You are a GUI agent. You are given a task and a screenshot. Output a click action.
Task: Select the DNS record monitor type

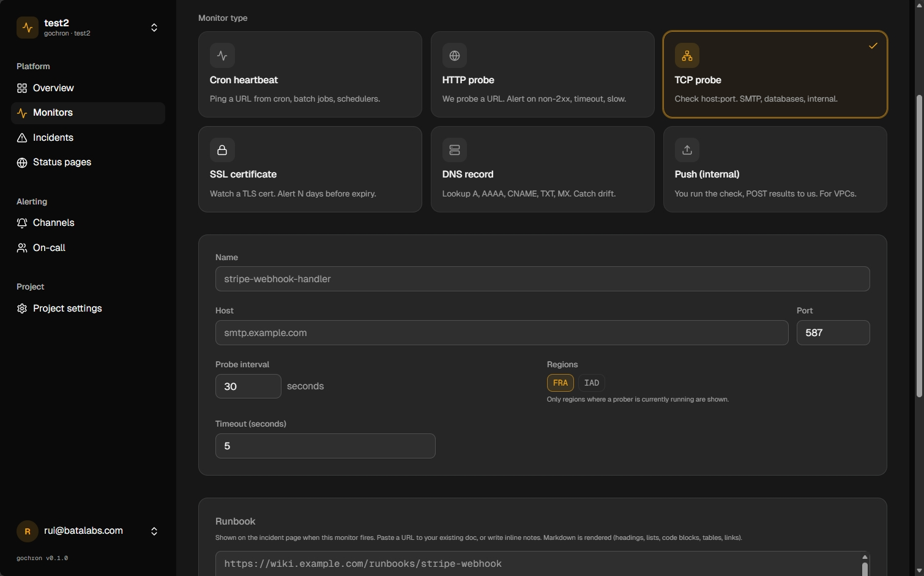[x=543, y=169]
